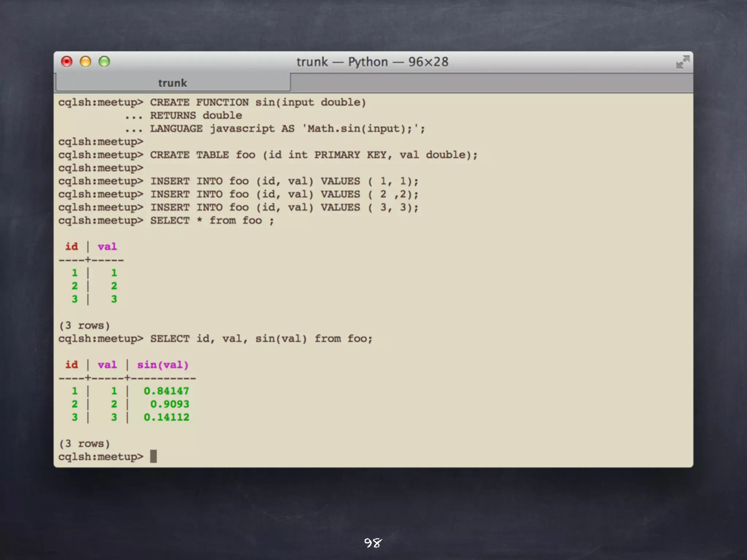
Task: Click the sin(val) column header
Action: click(163, 365)
